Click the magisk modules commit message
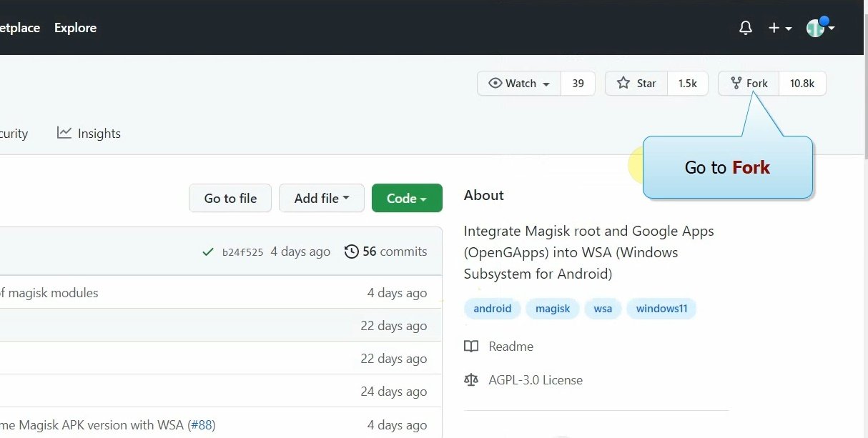 [x=49, y=293]
